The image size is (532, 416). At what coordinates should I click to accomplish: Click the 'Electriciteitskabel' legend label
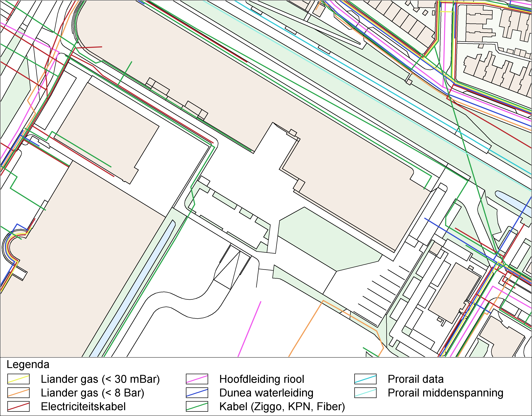[83, 406]
